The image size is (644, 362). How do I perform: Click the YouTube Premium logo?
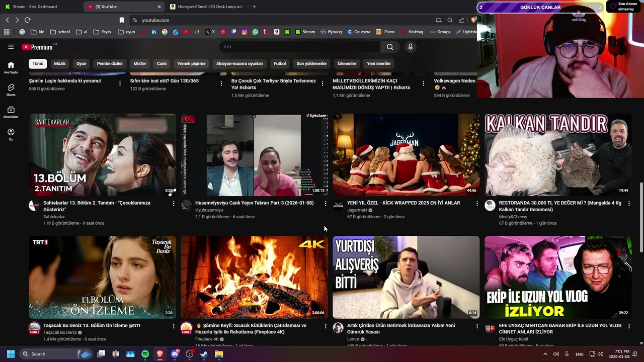[x=37, y=47]
